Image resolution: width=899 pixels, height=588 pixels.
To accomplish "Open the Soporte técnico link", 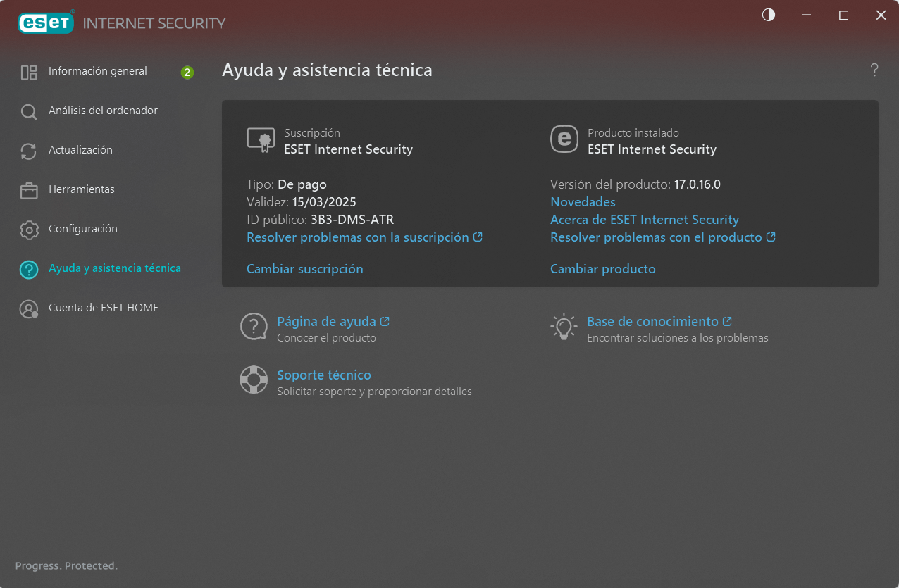I will coord(324,375).
